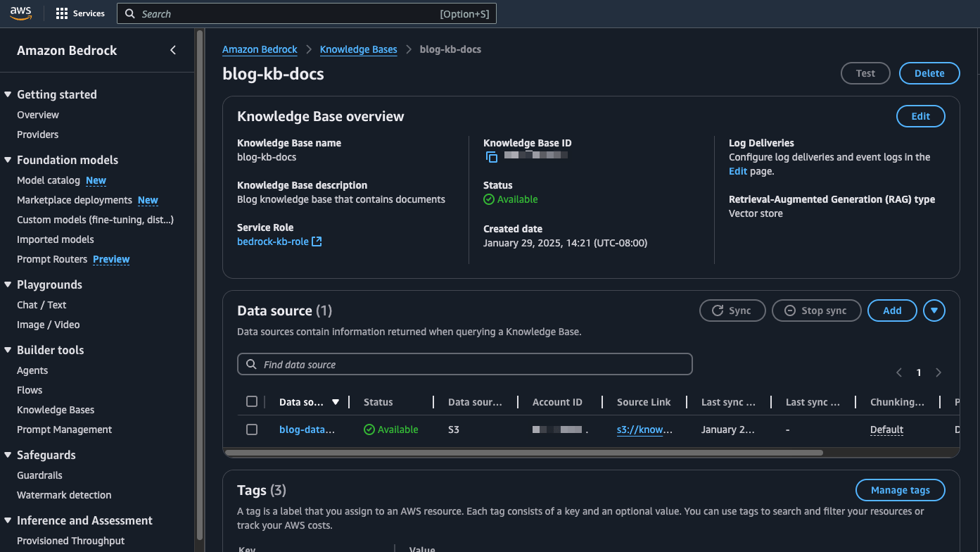Copy the Knowledge Base ID
The height and width of the screenshot is (552, 980).
492,157
